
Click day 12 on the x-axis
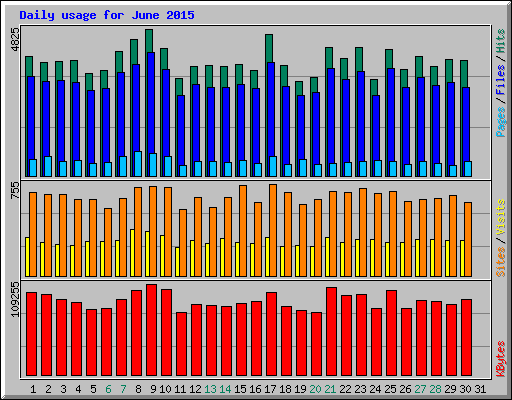[195, 389]
